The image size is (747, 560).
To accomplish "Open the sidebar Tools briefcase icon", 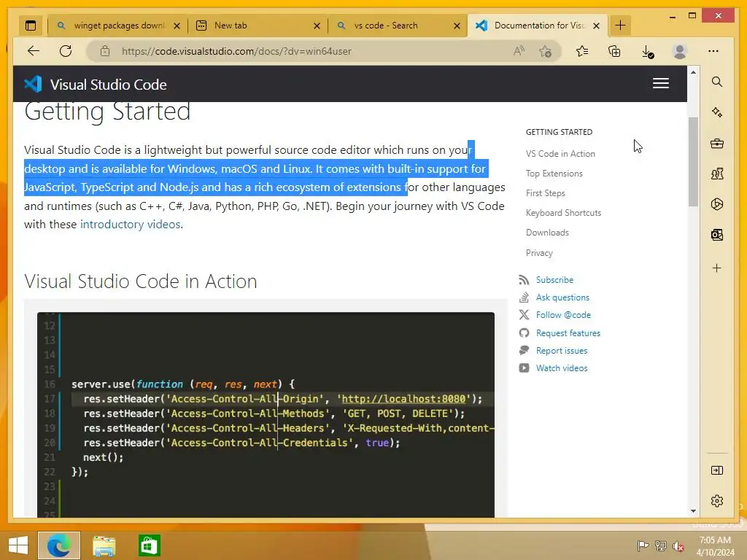I will pos(717,143).
